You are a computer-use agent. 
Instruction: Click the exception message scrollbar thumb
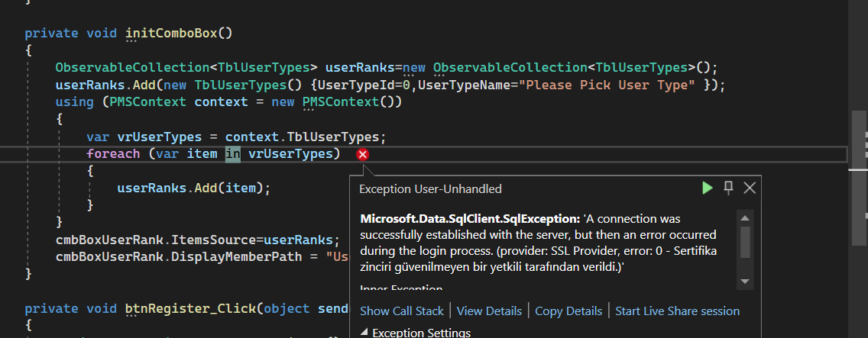tap(744, 243)
